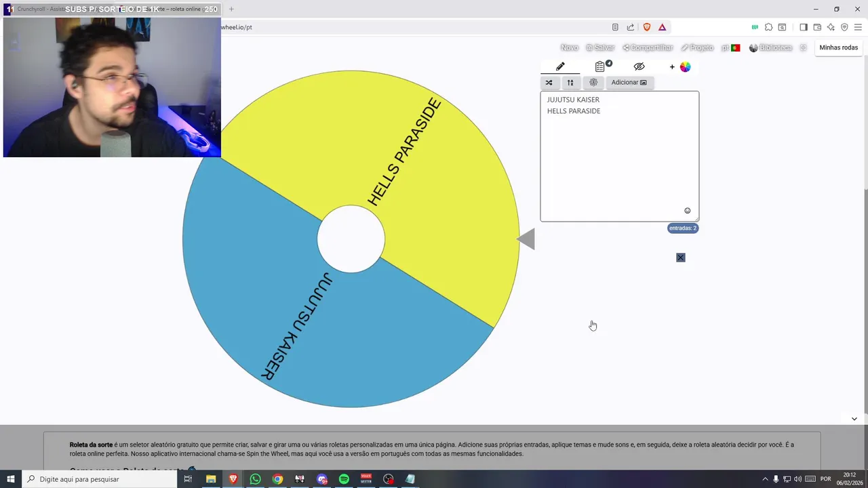Toggle the browser sidebar panel

[804, 27]
